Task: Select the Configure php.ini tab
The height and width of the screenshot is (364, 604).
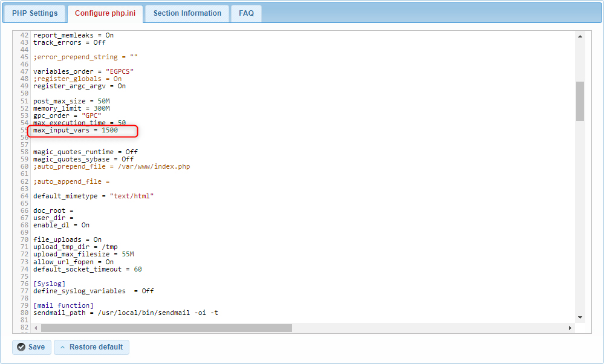Action: (105, 13)
